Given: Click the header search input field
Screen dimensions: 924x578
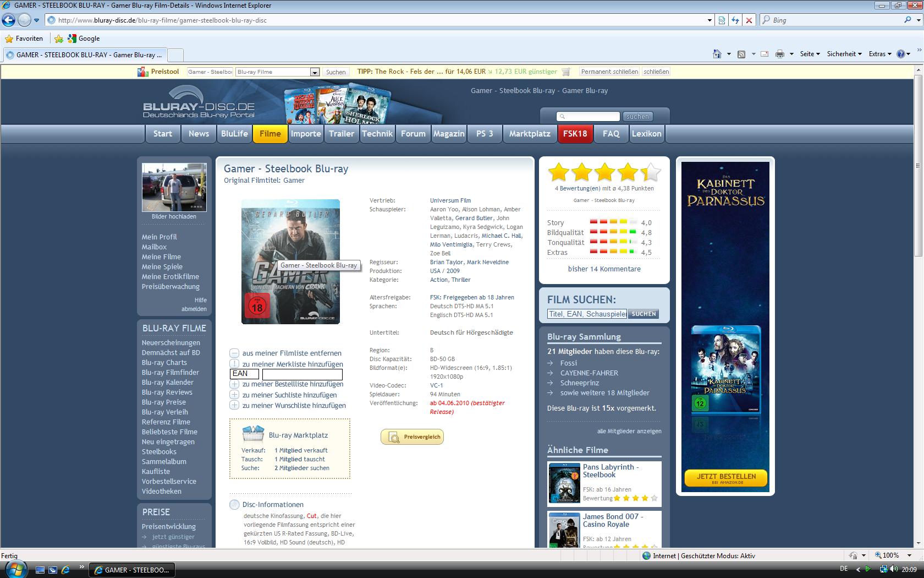Looking at the screenshot, I should (588, 116).
